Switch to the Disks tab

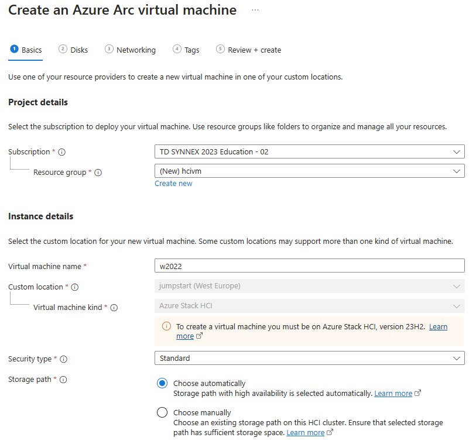[x=73, y=50]
